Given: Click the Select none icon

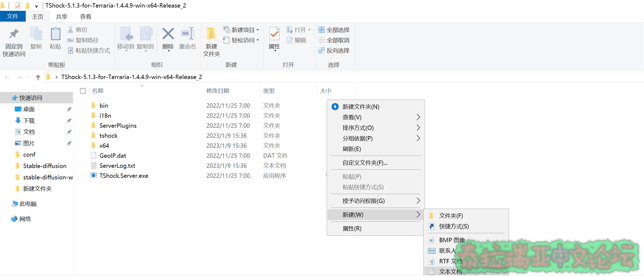Looking at the screenshot, I should [x=321, y=40].
